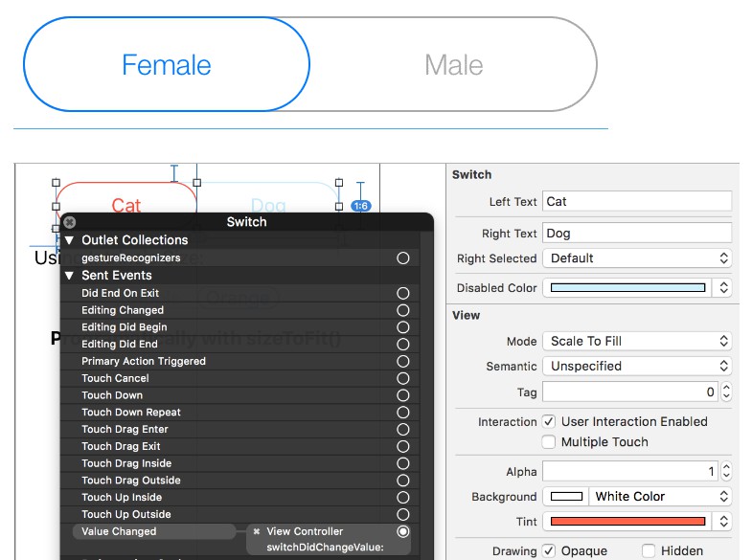Open the Mode dropdown showing Scale To Fill
The image size is (752, 560).
(637, 341)
